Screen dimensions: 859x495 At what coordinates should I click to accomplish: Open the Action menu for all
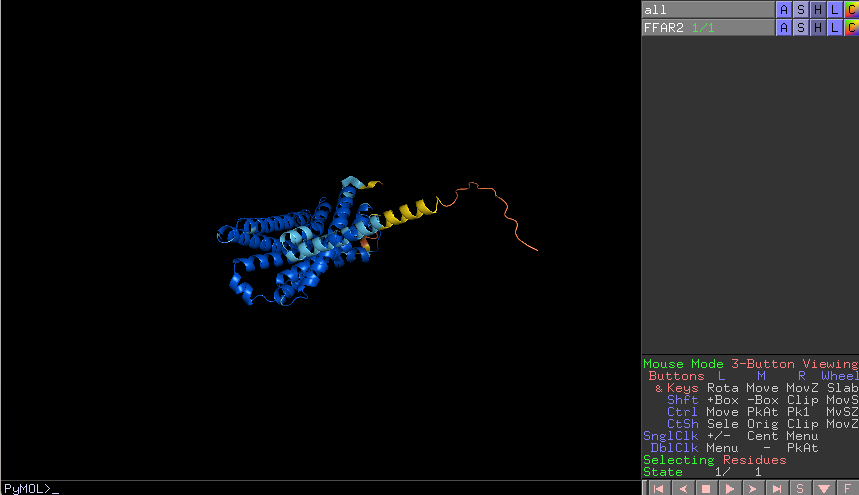click(x=784, y=9)
